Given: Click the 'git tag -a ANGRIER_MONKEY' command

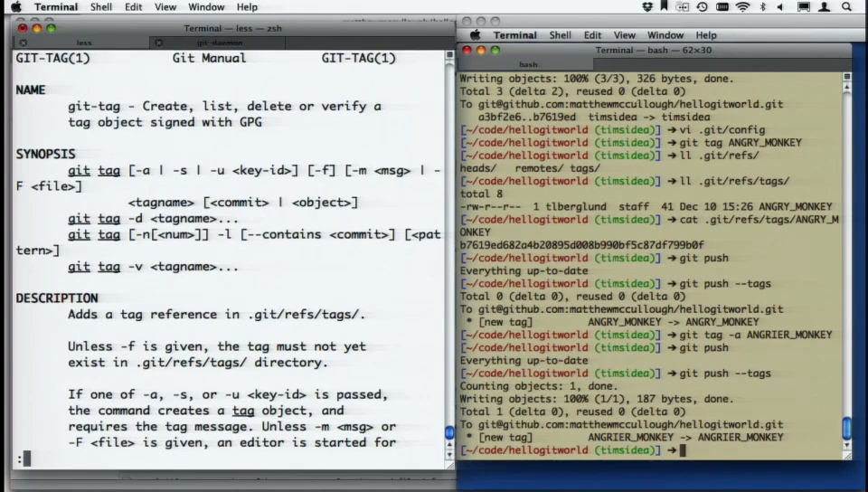Looking at the screenshot, I should 756,335.
